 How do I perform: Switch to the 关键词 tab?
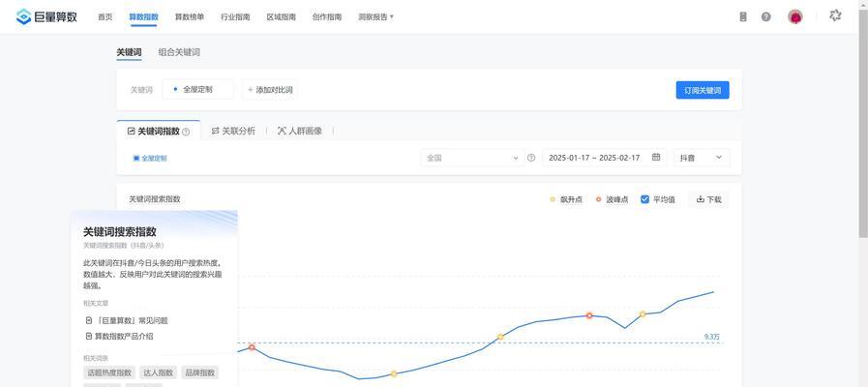coord(129,52)
